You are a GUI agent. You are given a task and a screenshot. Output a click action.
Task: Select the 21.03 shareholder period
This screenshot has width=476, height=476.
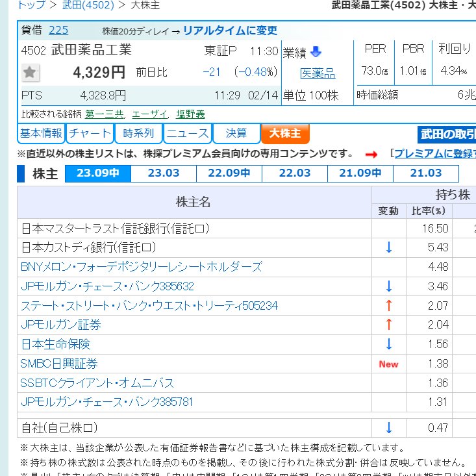(x=425, y=173)
